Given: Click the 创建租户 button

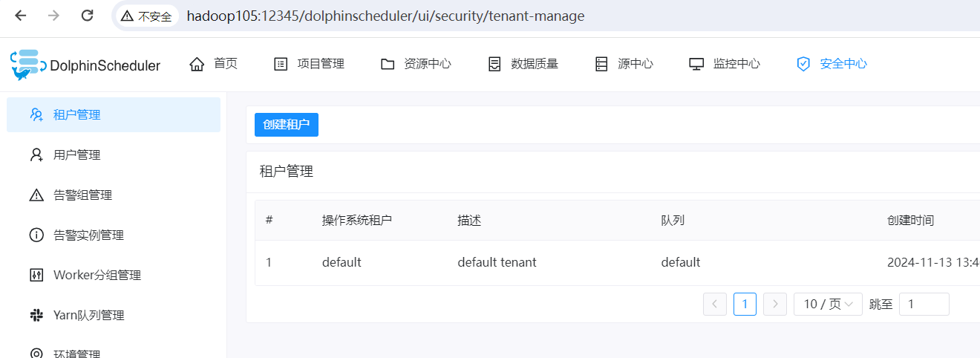Looking at the screenshot, I should 287,125.
